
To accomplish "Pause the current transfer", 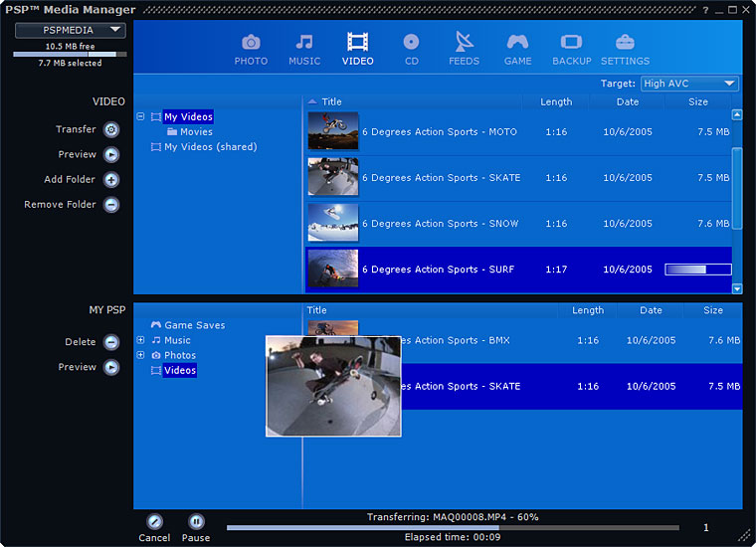I will point(196,521).
